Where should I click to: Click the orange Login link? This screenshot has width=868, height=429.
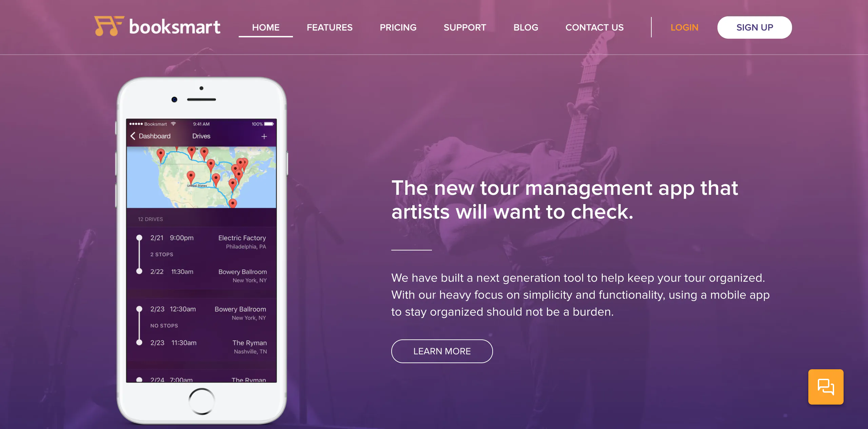pos(684,27)
